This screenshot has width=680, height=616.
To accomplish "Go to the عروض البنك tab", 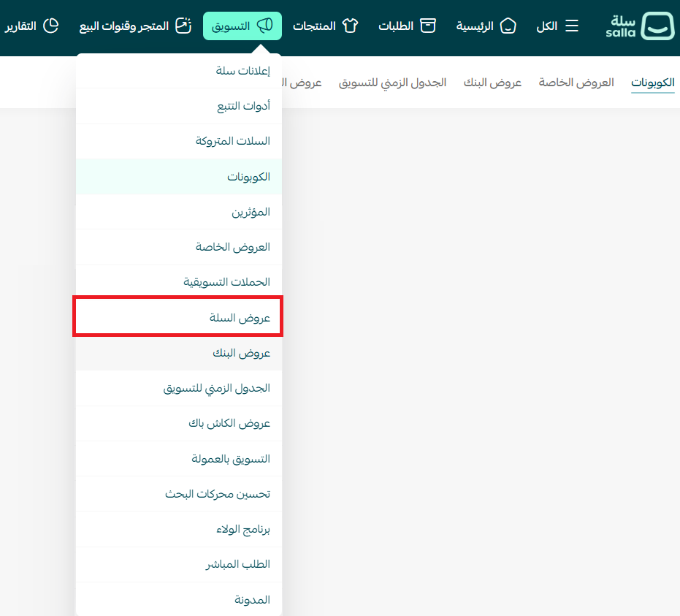I will click(492, 83).
